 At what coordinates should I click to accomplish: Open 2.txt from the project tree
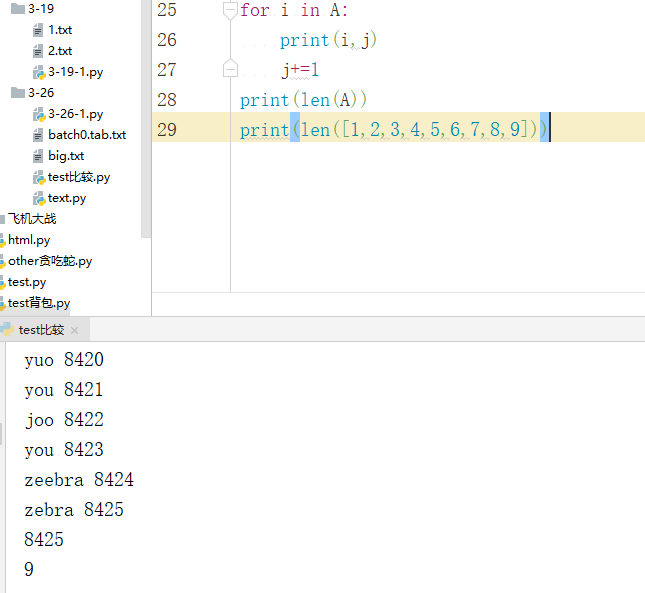(59, 51)
